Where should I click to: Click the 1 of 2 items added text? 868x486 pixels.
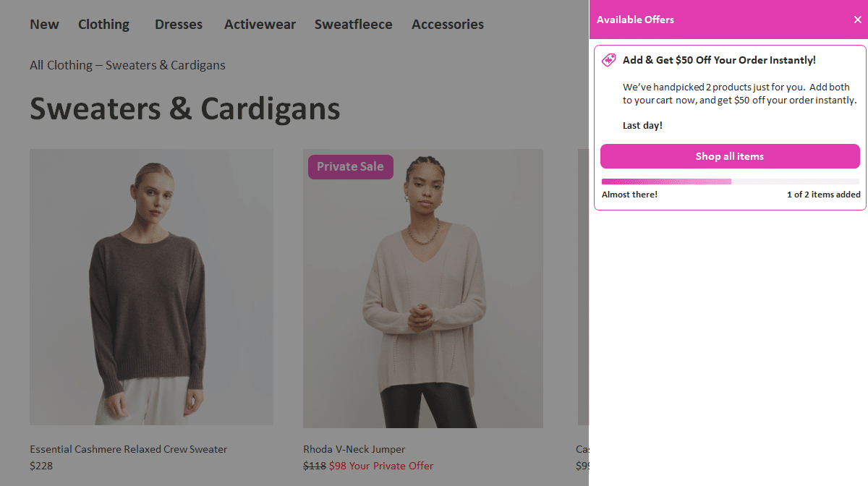pyautogui.click(x=823, y=194)
